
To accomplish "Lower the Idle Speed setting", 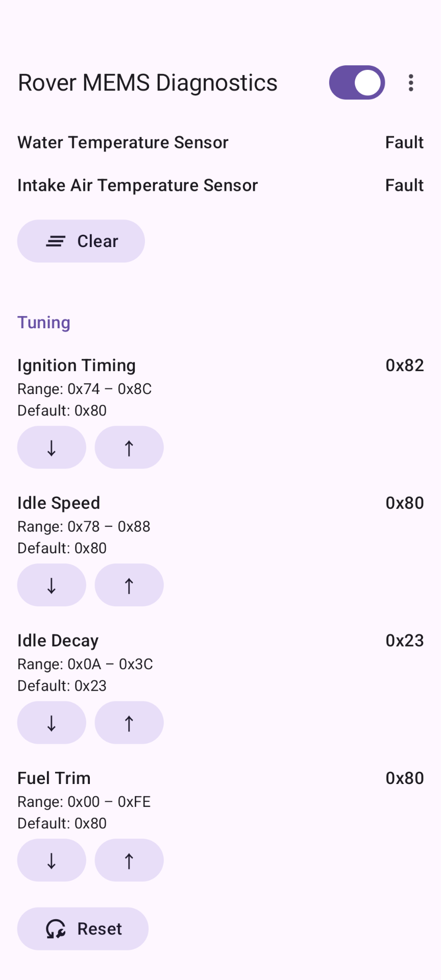I will point(52,585).
